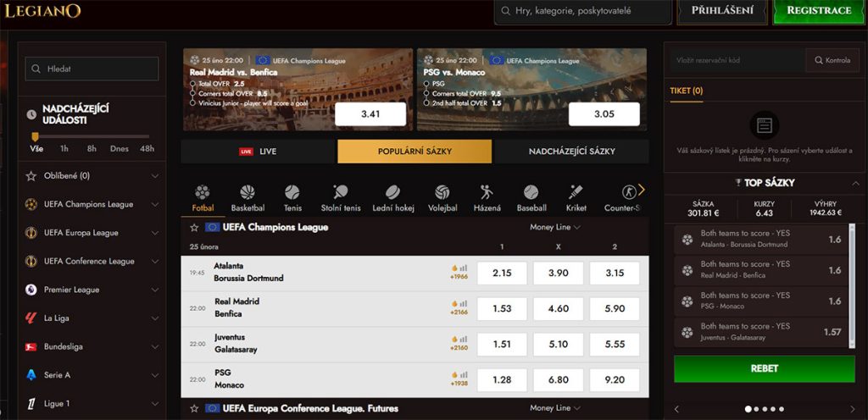
Task: Click the green REBET button
Action: pyautogui.click(x=765, y=368)
